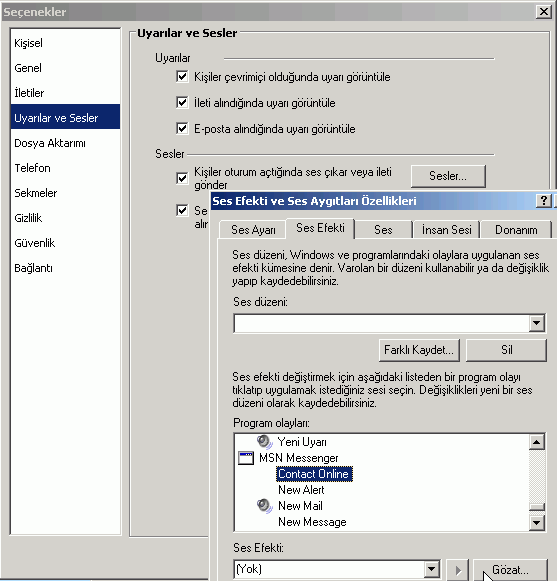Uncheck Kişiler çevrimiçi olduğunda uyarı görüntüle
557x581 pixels.
182,77
